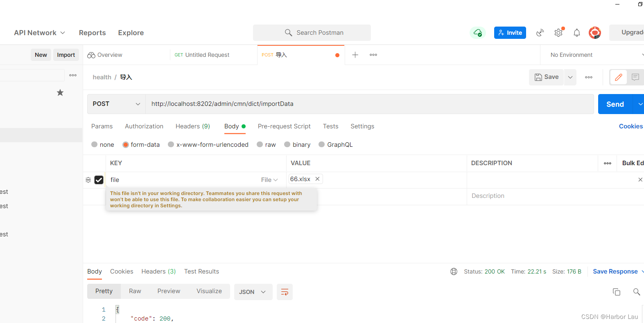Toggle word wrap in response
Viewport: 644px width, 323px height.
[x=285, y=292]
